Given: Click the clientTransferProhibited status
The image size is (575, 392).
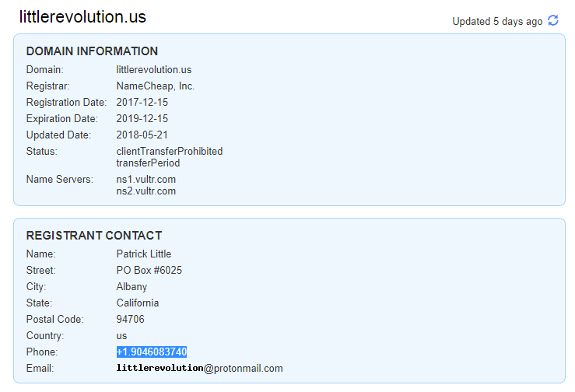Looking at the screenshot, I should pos(170,152).
